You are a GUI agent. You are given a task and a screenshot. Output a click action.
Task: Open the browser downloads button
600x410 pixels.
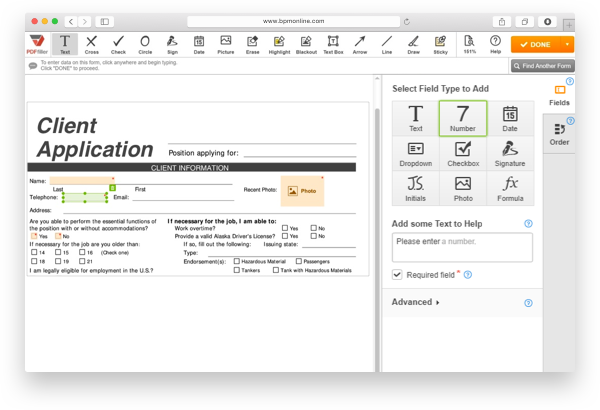tap(548, 22)
